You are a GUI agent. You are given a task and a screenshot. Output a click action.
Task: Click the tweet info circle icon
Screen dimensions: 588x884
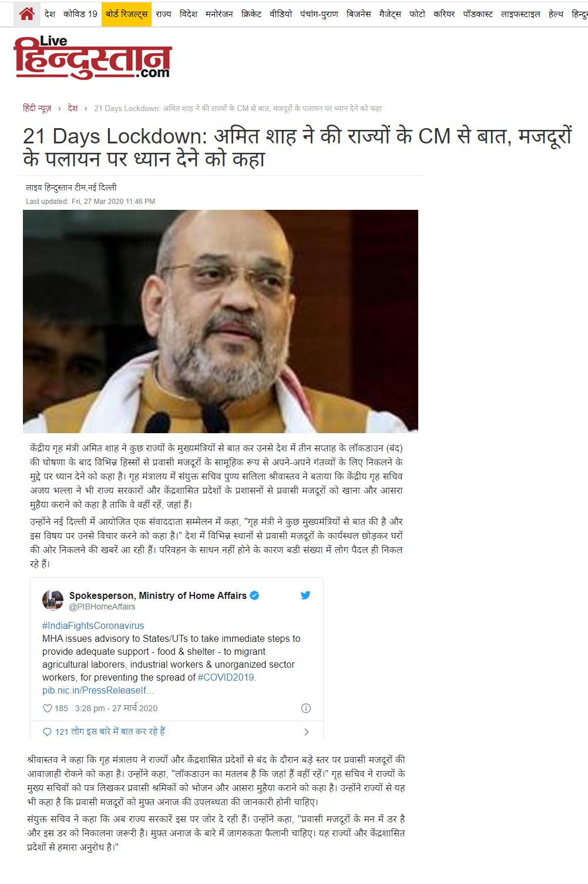[305, 708]
